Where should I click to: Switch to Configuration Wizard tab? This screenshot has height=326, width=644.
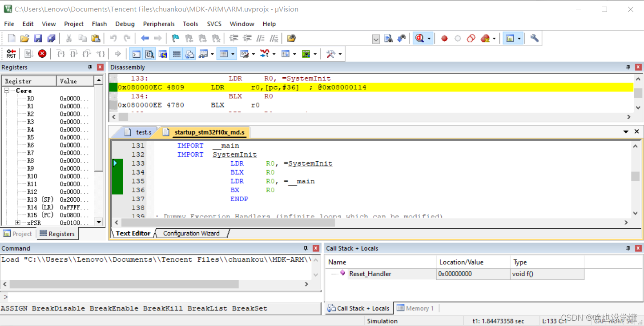[x=191, y=233]
